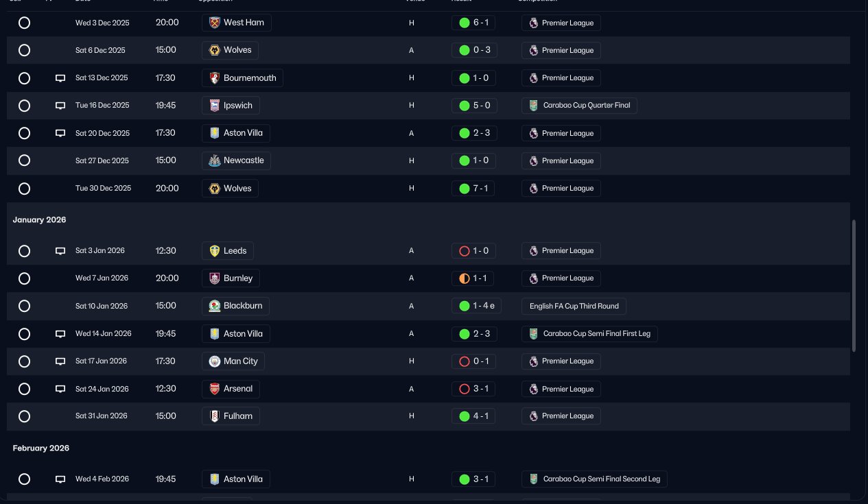Collapse the February 2026 month section
This screenshot has width=868, height=504.
click(x=41, y=448)
